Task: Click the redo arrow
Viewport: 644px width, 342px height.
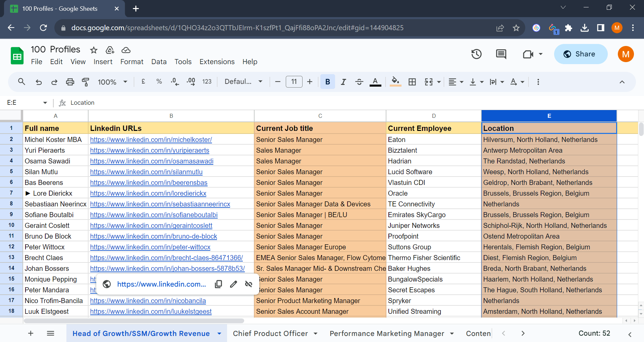Action: click(54, 82)
